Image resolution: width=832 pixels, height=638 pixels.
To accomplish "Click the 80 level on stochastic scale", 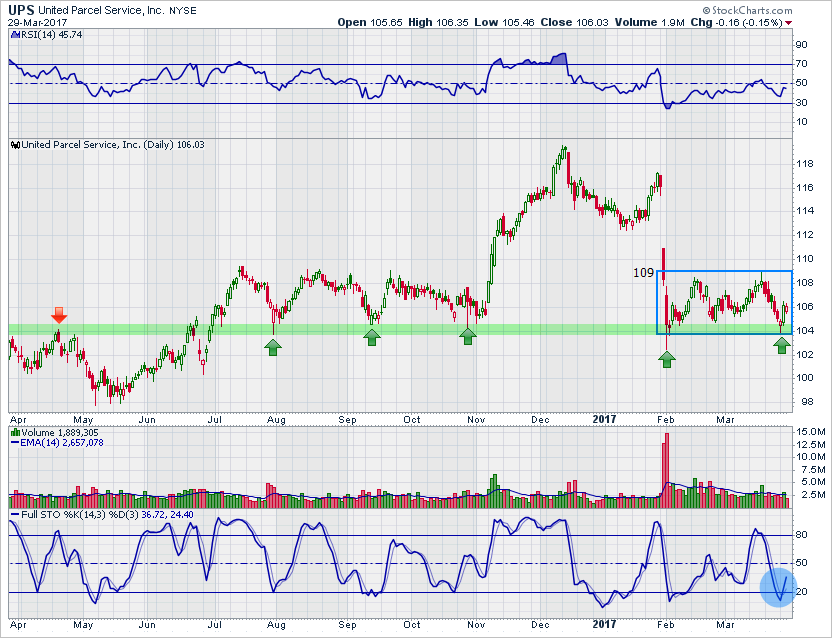I will coord(801,534).
